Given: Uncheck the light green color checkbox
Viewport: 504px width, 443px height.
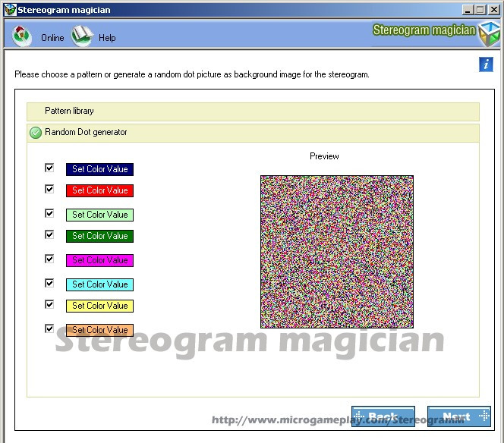Looking at the screenshot, I should (x=49, y=213).
